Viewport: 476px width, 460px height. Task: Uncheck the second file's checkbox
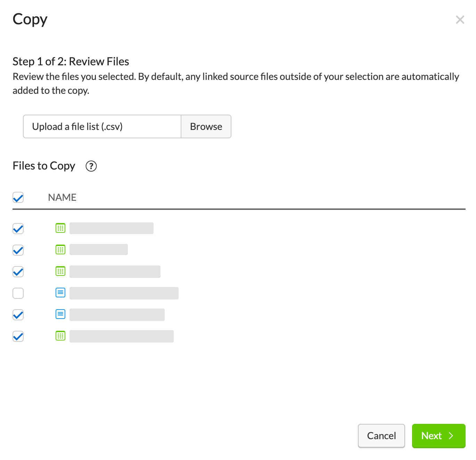[18, 250]
